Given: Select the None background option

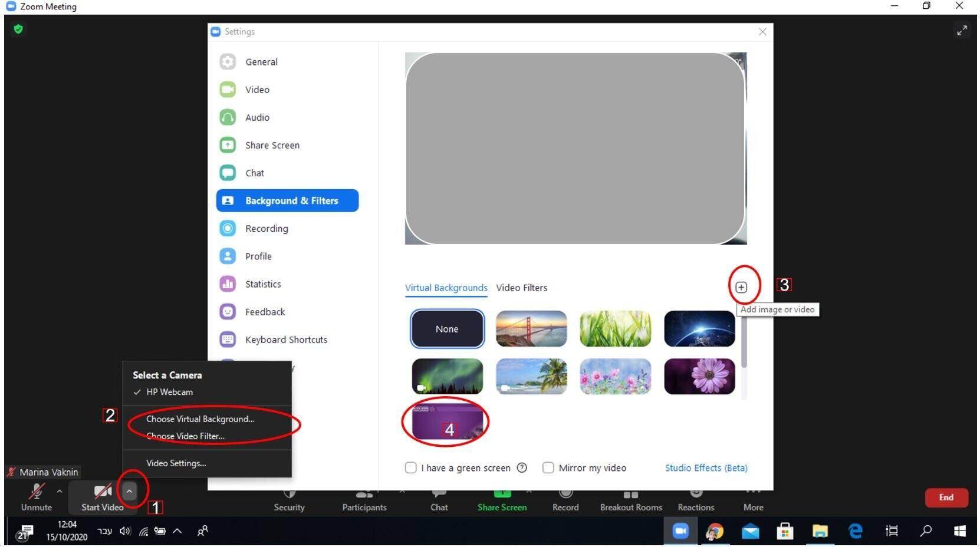Looking at the screenshot, I should (x=447, y=329).
